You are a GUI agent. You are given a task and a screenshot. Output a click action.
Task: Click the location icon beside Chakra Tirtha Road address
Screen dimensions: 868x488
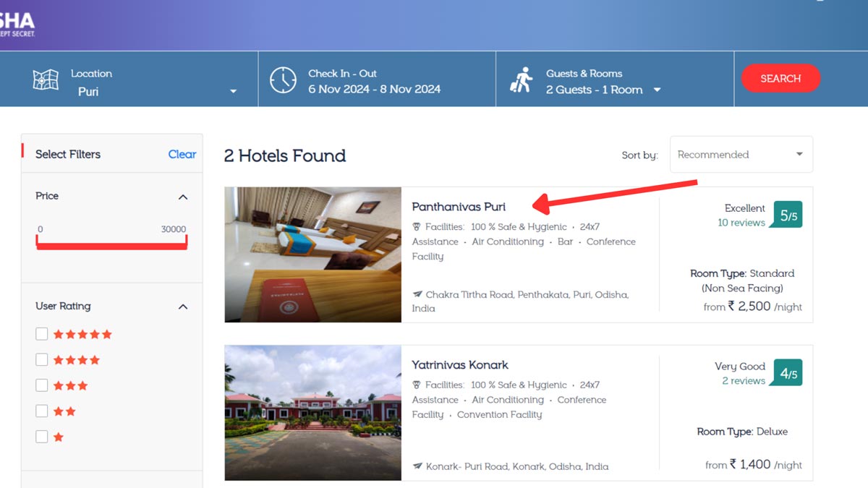click(417, 295)
